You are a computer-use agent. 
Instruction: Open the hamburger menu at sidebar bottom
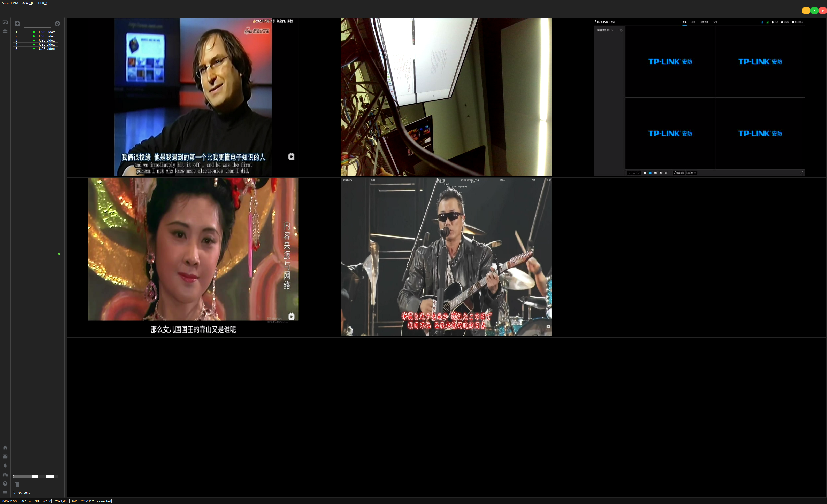tap(5, 493)
